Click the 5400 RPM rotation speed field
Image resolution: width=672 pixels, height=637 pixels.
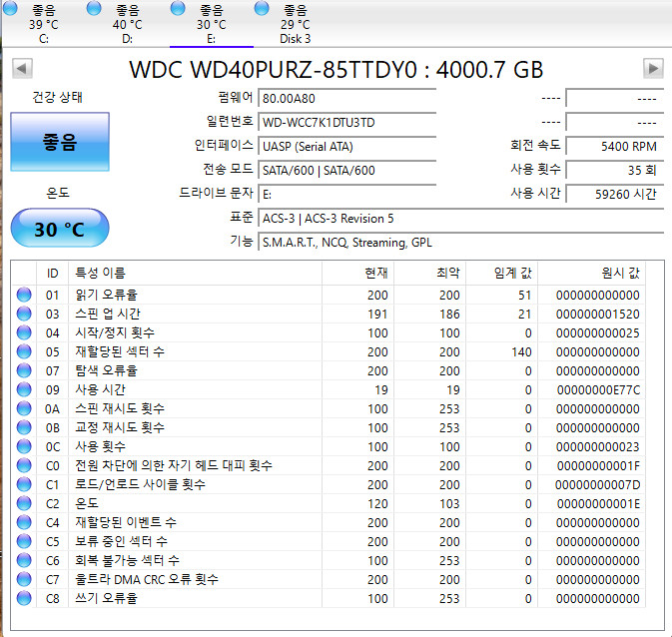click(x=614, y=146)
